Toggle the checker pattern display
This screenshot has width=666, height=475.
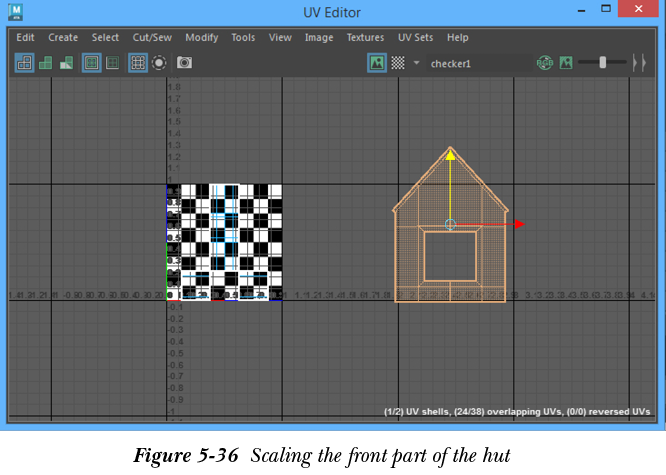(x=398, y=62)
